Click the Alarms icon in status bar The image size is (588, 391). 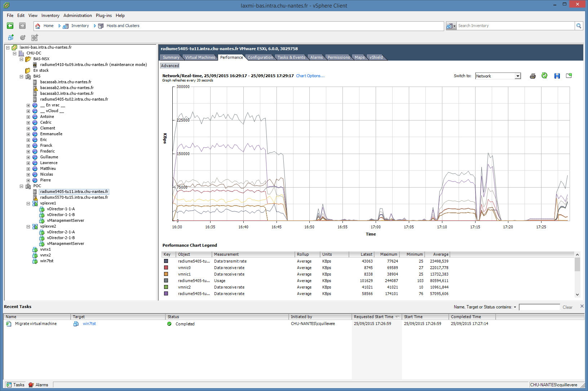click(x=31, y=385)
